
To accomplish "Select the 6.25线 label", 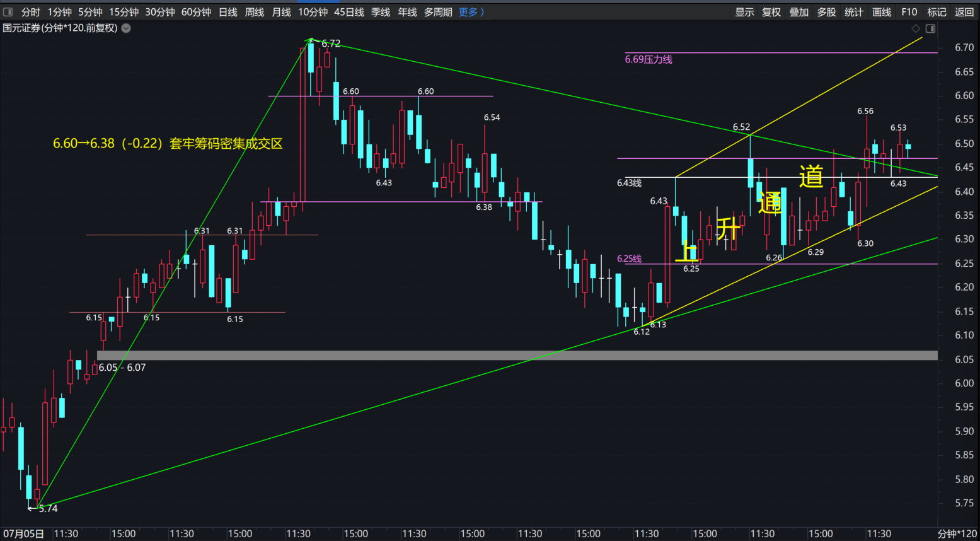I will [x=629, y=259].
